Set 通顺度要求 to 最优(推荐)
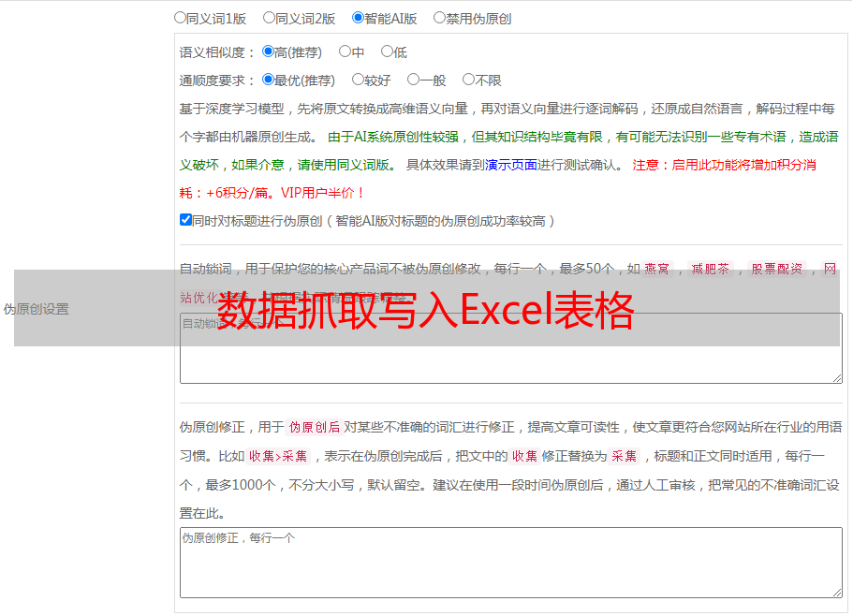The height and width of the screenshot is (616, 853). [x=268, y=80]
